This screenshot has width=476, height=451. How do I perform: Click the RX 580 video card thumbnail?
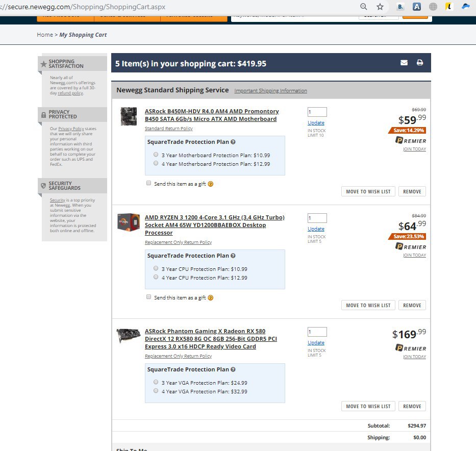tap(129, 335)
